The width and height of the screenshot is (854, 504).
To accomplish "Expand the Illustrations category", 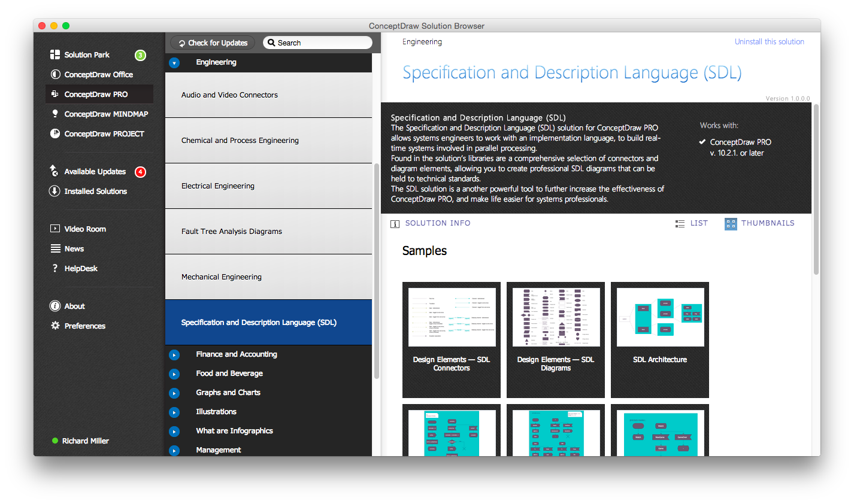I will click(x=174, y=412).
